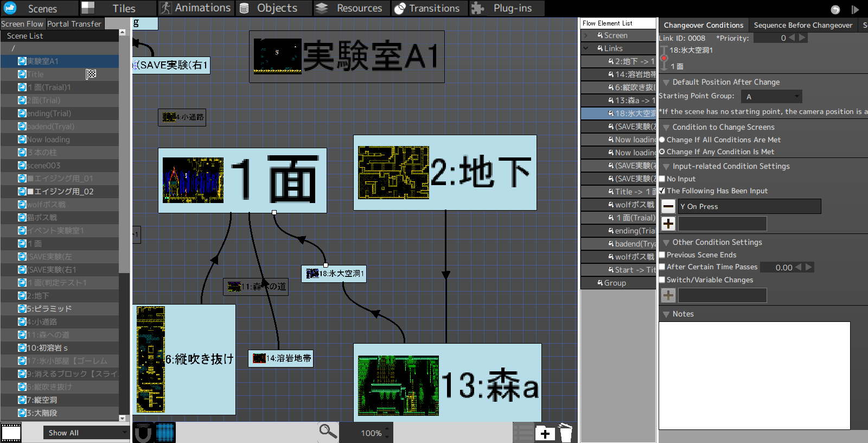Add a new input condition with plus
Image resolution: width=868 pixels, height=443 pixels.
(x=668, y=224)
